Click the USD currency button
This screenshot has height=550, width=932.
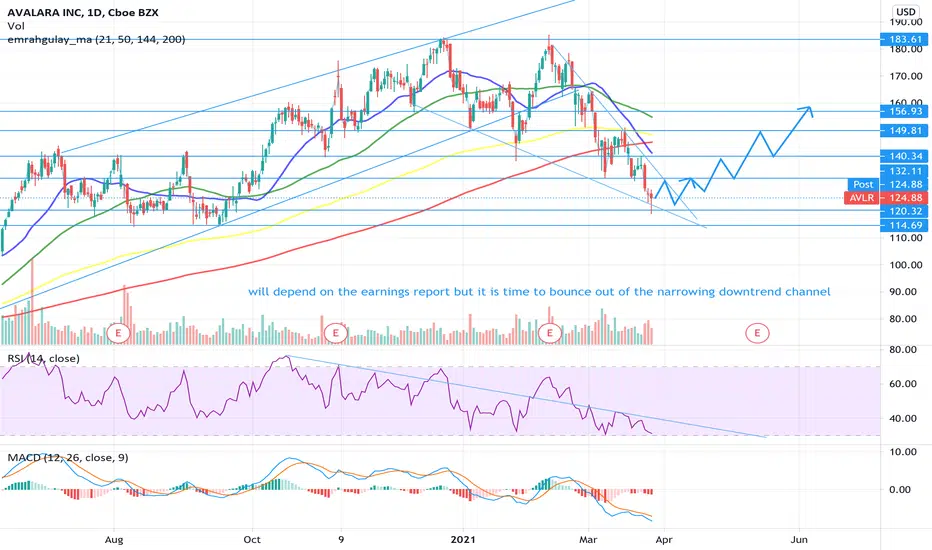(x=905, y=12)
